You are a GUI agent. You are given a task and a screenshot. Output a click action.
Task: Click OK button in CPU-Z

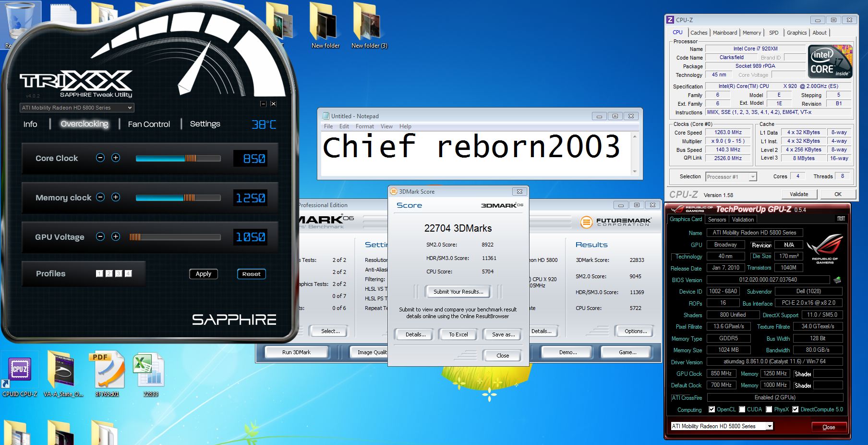point(838,194)
